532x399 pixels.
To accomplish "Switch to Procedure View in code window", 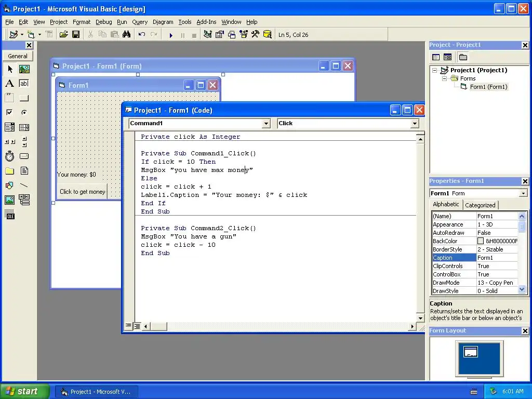I will pos(128,326).
